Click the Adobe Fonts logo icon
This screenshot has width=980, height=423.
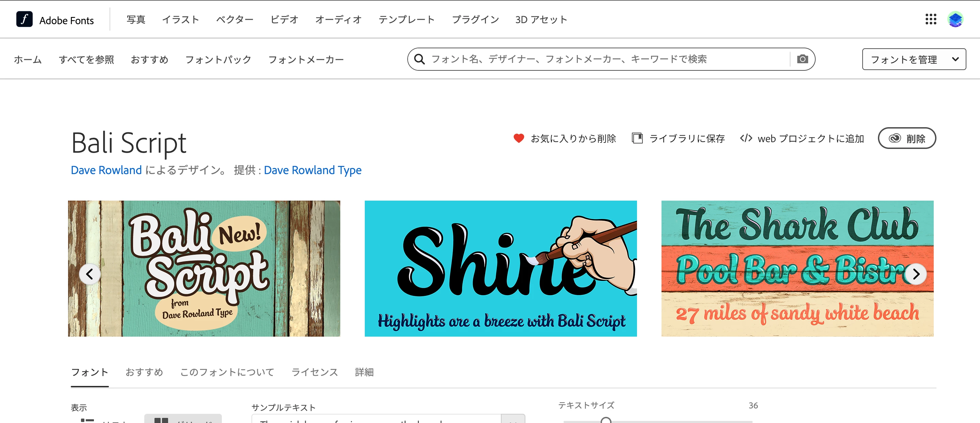tap(24, 19)
